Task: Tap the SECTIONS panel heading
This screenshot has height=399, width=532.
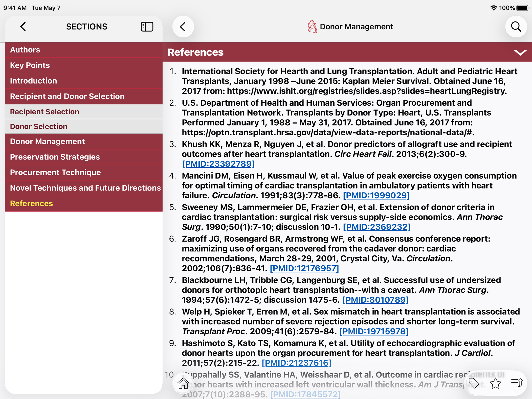Action: point(87,27)
